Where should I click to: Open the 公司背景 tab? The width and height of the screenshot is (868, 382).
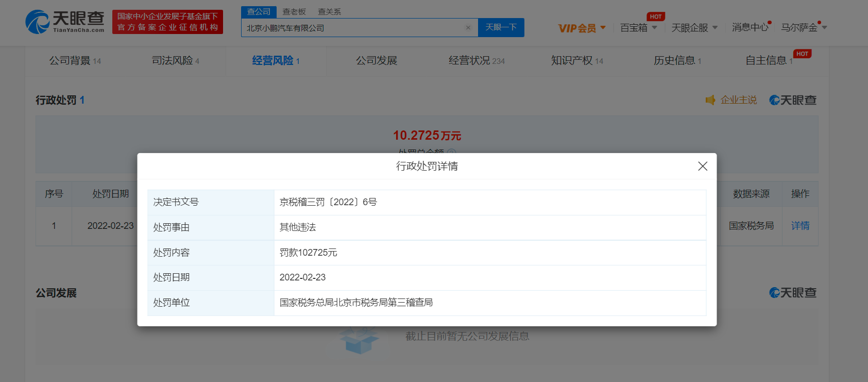tap(75, 61)
